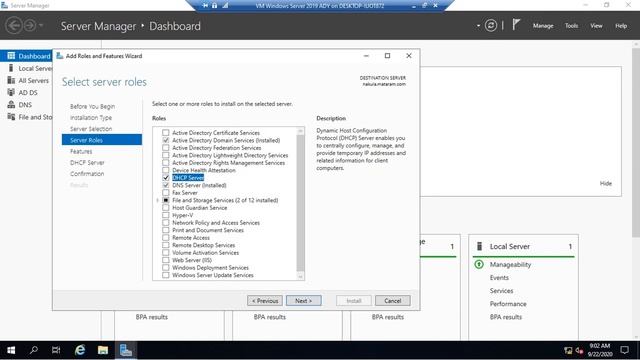Check Remote Desktop Services role
Screen dimensions: 640x360
click(166, 245)
